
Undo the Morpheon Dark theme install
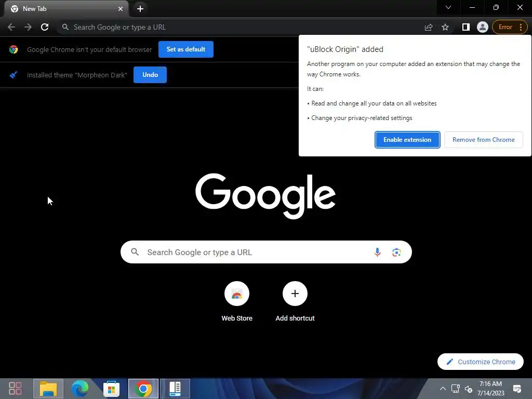pyautogui.click(x=150, y=75)
